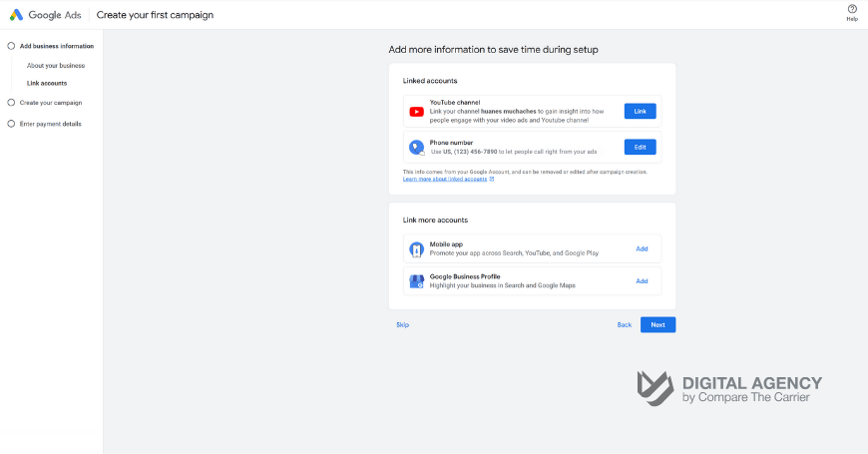The width and height of the screenshot is (868, 454).
Task: Link the YouTube channel
Action: (x=640, y=112)
